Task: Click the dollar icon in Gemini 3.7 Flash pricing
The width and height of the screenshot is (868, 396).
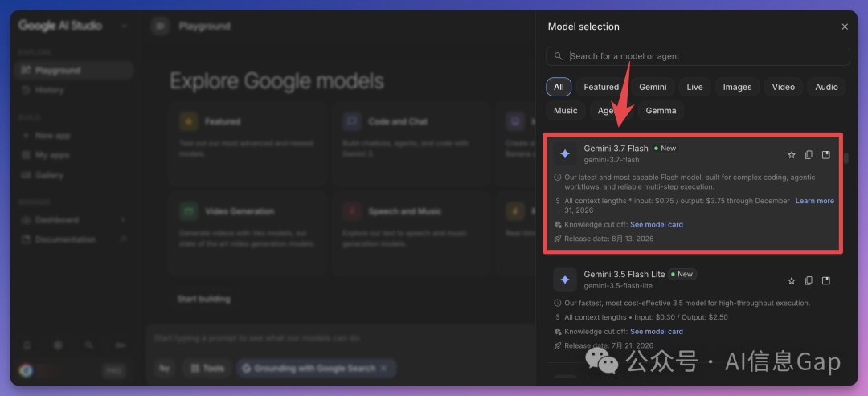Action: (x=558, y=201)
